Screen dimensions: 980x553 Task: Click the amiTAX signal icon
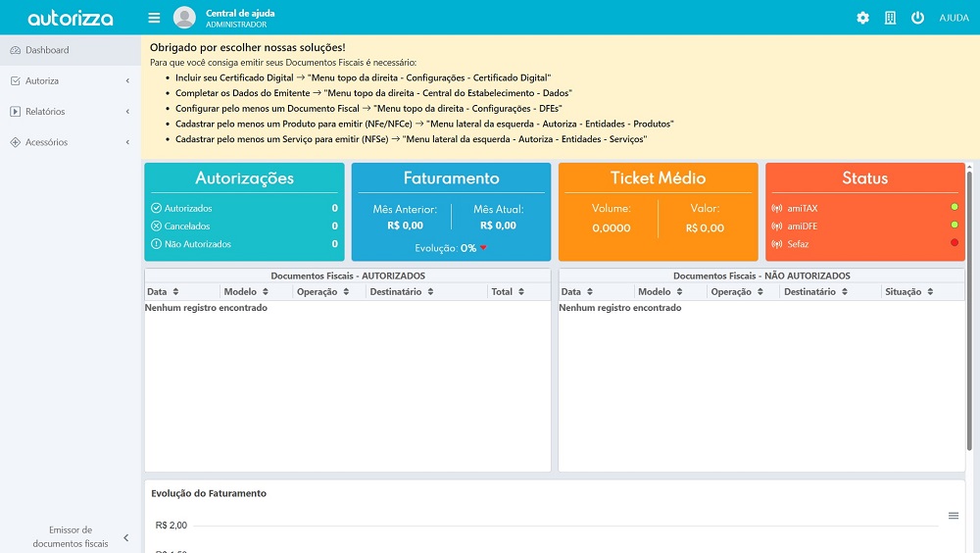(777, 209)
